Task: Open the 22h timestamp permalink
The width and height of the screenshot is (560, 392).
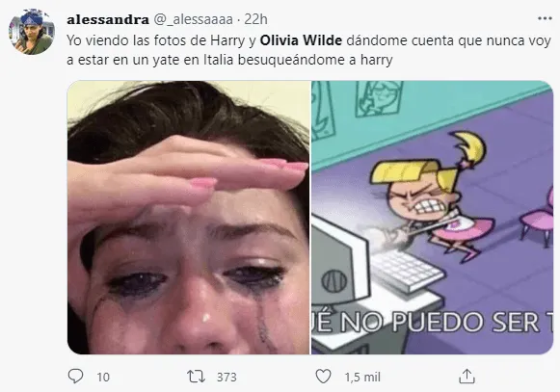Action: pyautogui.click(x=255, y=19)
